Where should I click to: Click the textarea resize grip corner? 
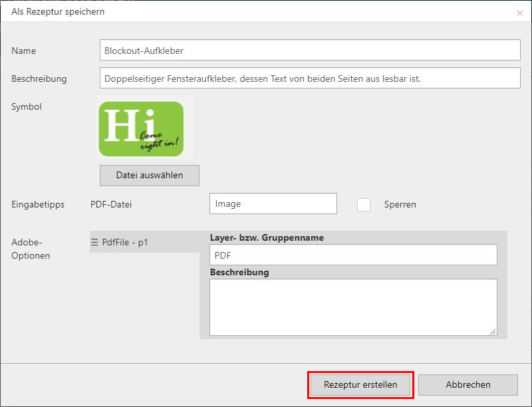point(493,332)
